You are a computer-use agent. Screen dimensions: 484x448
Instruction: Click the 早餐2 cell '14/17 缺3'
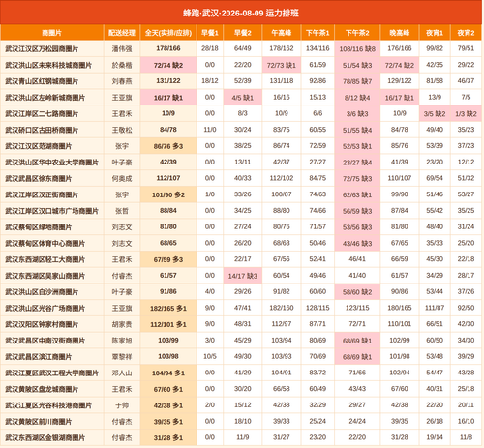click(243, 276)
